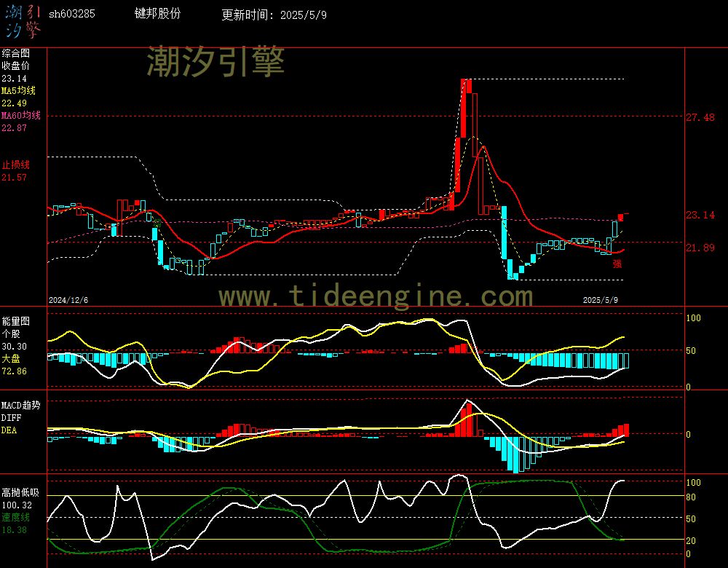Screen dimensions: 728x568
Task: Click end date 2025/5/9 below price chart
Action: coord(601,300)
